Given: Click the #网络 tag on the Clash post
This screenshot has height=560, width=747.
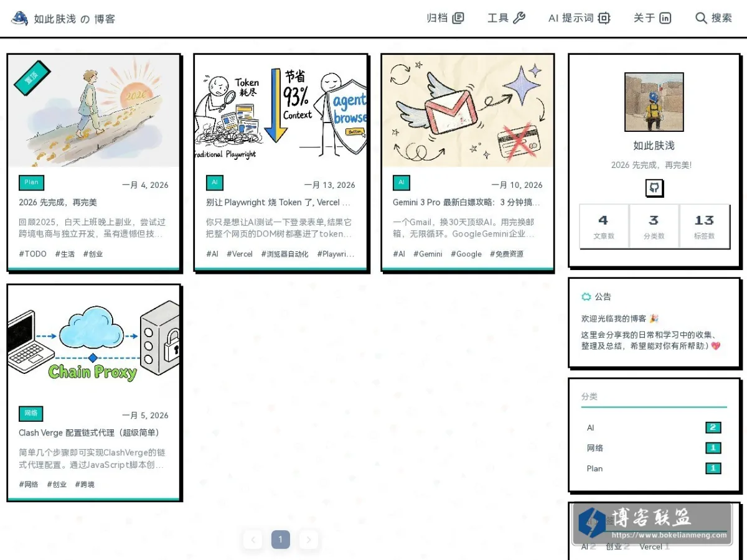Looking at the screenshot, I should pyautogui.click(x=29, y=484).
